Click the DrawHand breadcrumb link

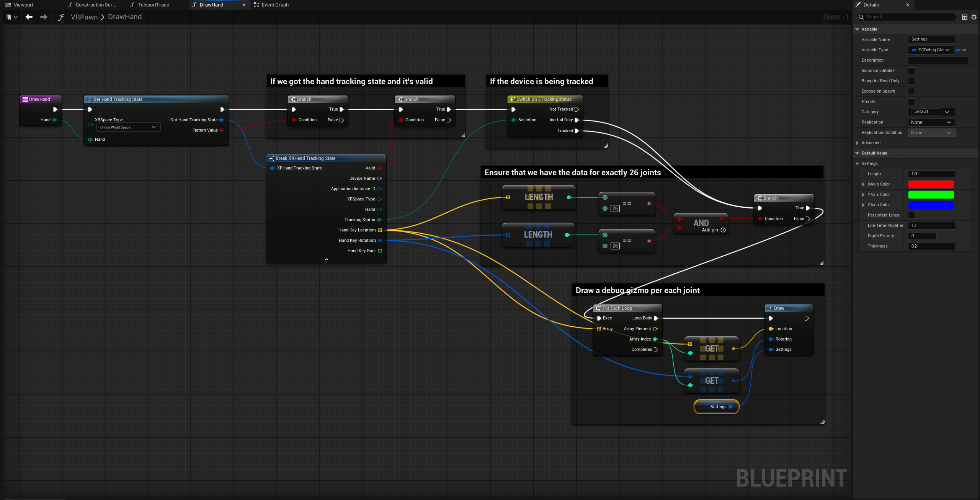pyautogui.click(x=125, y=17)
